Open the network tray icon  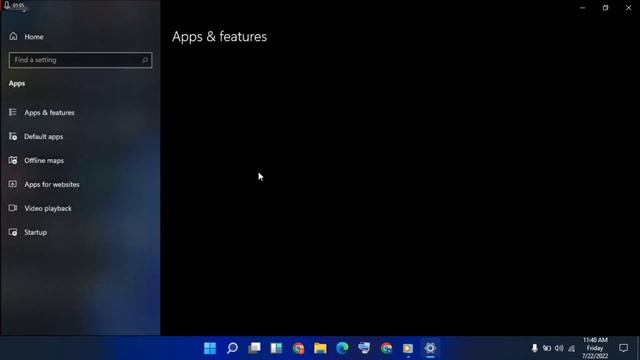point(572,348)
